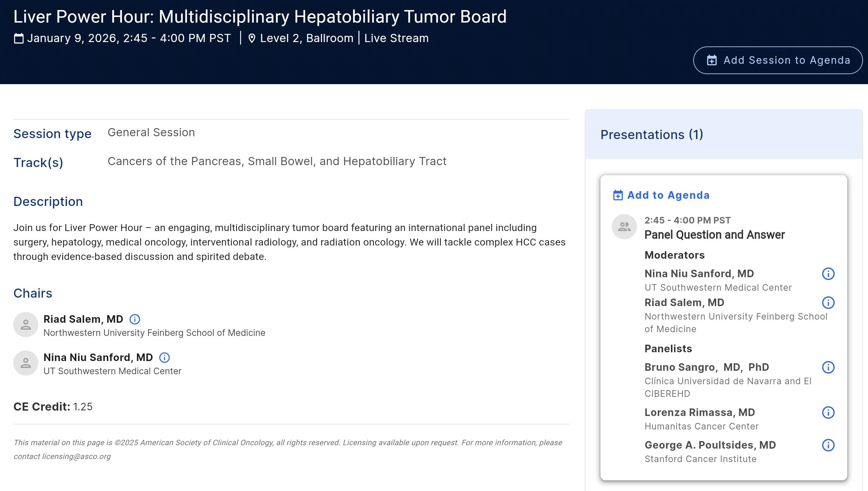
Task: Open info for moderator Riad Salem
Action: click(x=828, y=303)
